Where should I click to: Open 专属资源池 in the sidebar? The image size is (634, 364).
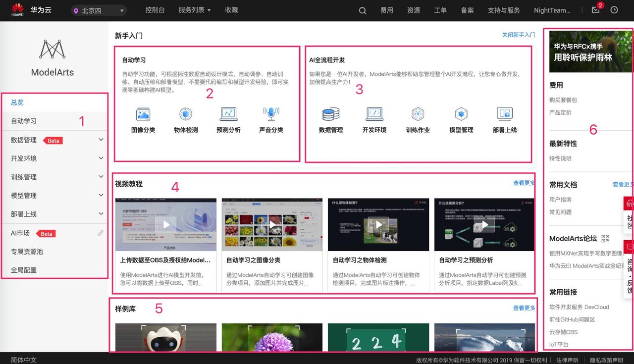click(x=27, y=252)
